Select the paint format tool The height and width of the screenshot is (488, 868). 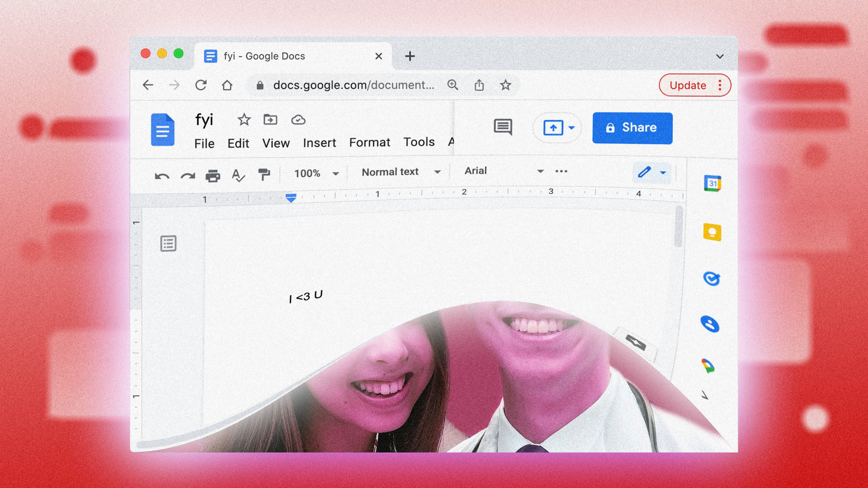[x=264, y=174]
